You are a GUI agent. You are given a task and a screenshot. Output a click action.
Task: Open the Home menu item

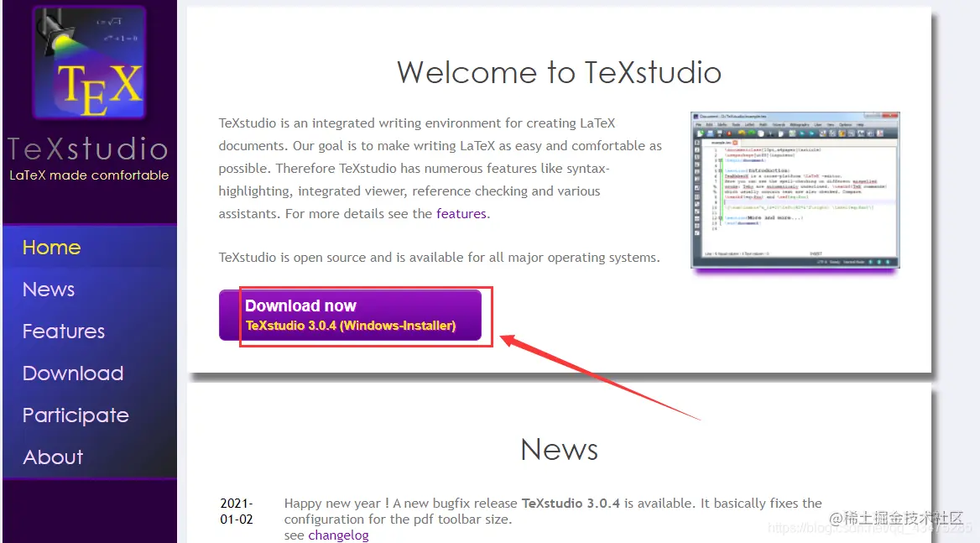pyautogui.click(x=51, y=248)
